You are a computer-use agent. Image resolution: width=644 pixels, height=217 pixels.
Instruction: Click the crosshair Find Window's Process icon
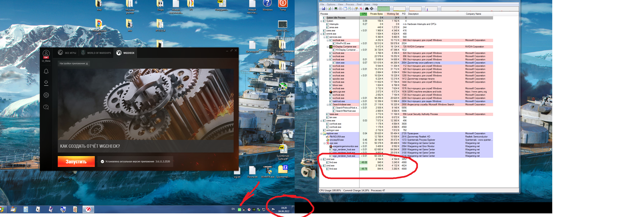[372, 9]
